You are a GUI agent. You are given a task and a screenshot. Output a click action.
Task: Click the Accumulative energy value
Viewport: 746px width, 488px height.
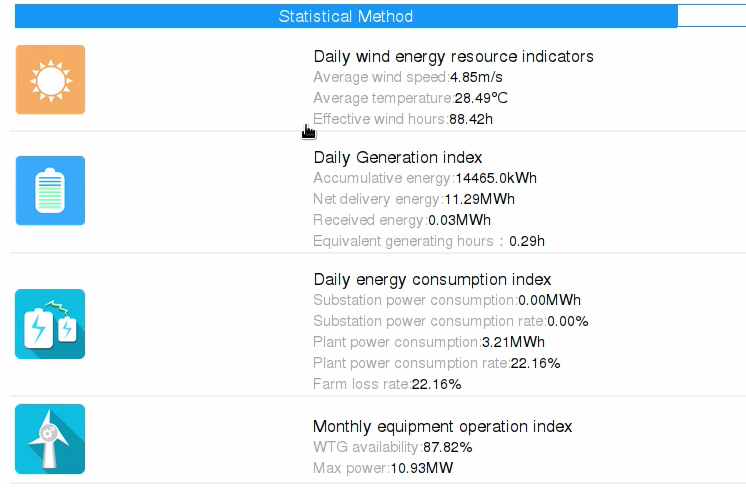tap(496, 178)
